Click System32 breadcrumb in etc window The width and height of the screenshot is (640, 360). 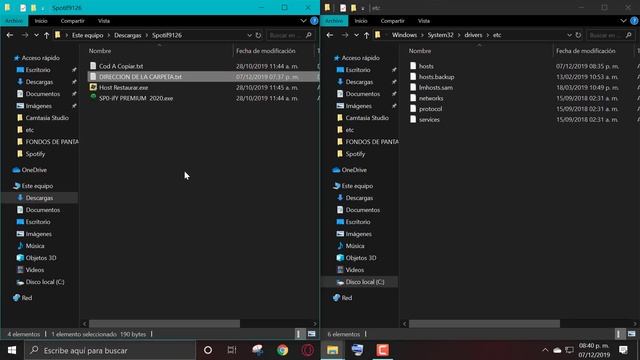click(x=440, y=35)
